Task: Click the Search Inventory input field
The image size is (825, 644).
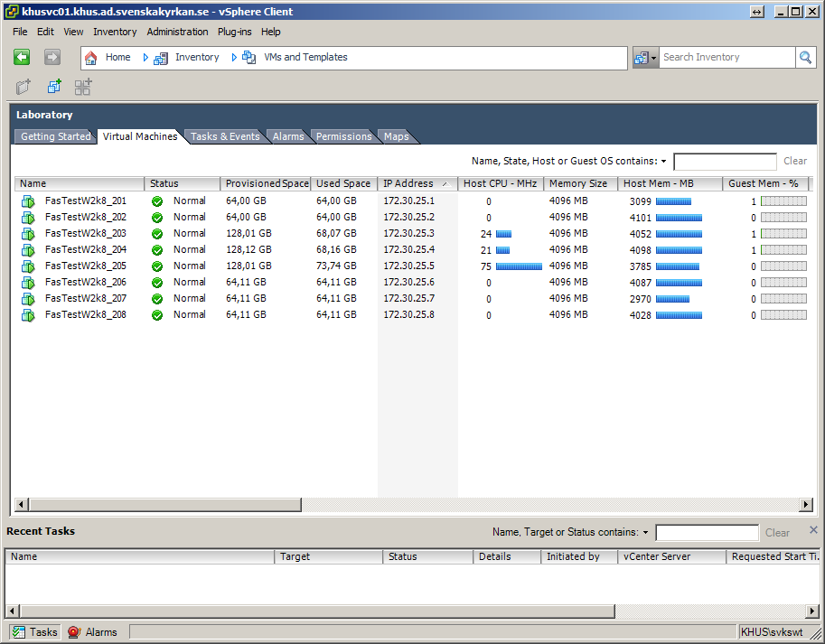Action: click(727, 57)
